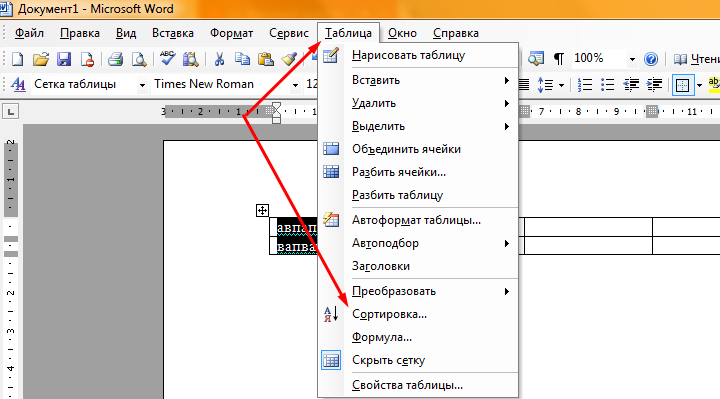Click the Word Help question mark icon
The image size is (720, 399).
click(x=651, y=59)
